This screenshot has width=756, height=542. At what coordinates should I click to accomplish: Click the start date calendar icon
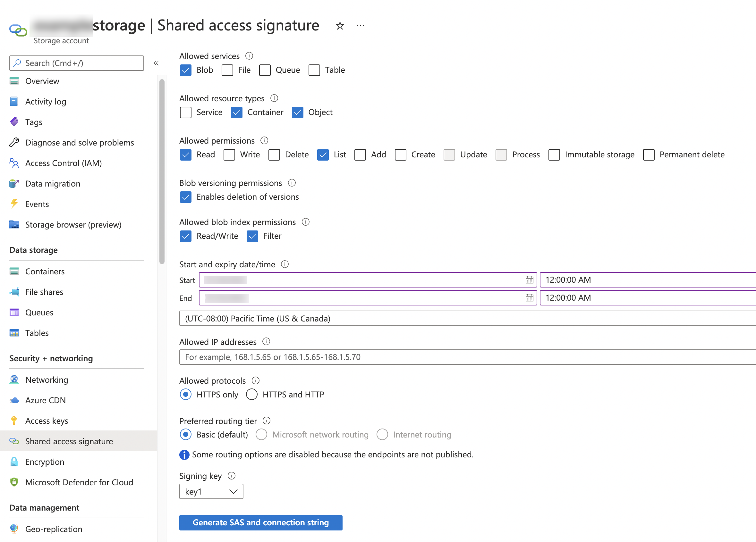(x=530, y=280)
